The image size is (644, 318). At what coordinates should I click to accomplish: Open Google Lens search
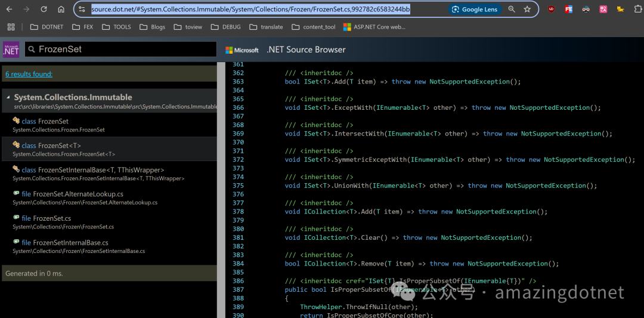[475, 10]
